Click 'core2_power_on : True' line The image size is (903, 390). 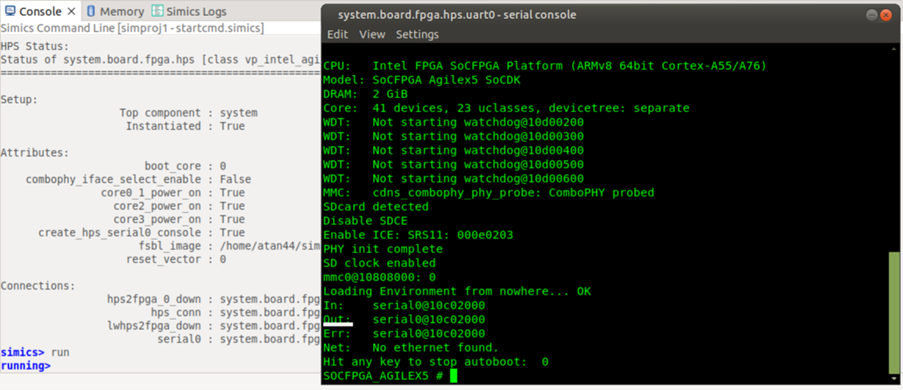179,206
